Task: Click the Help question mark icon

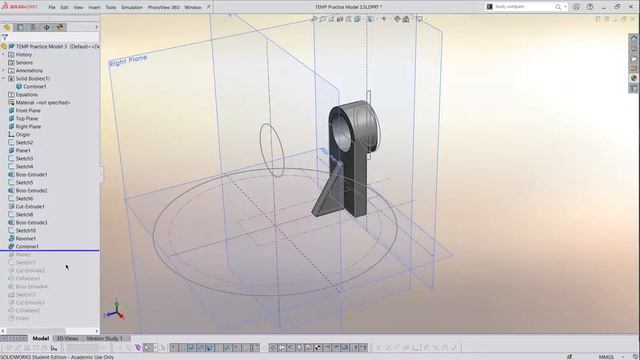Action: 590,7
